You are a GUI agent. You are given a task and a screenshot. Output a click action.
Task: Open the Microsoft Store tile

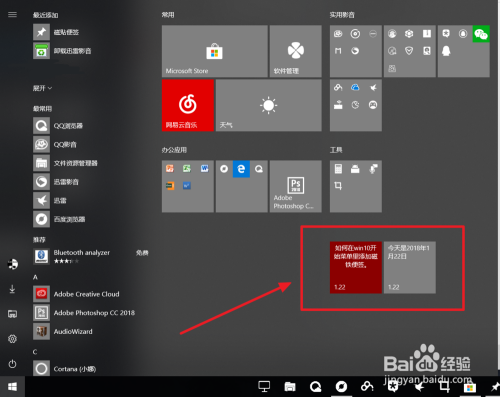(215, 51)
